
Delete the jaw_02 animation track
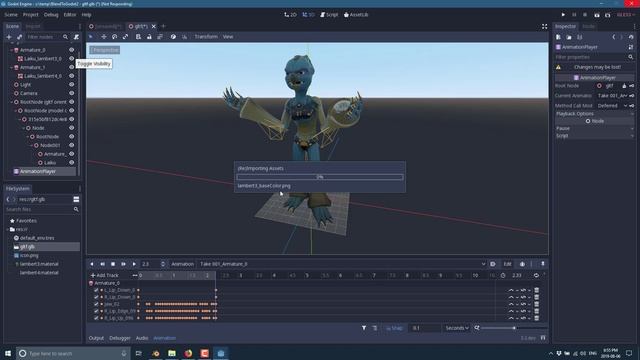click(537, 304)
